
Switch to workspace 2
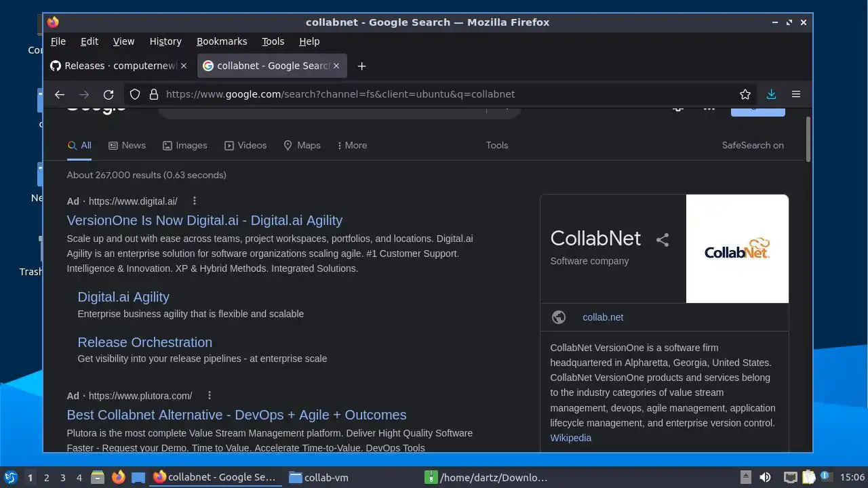[x=46, y=478]
